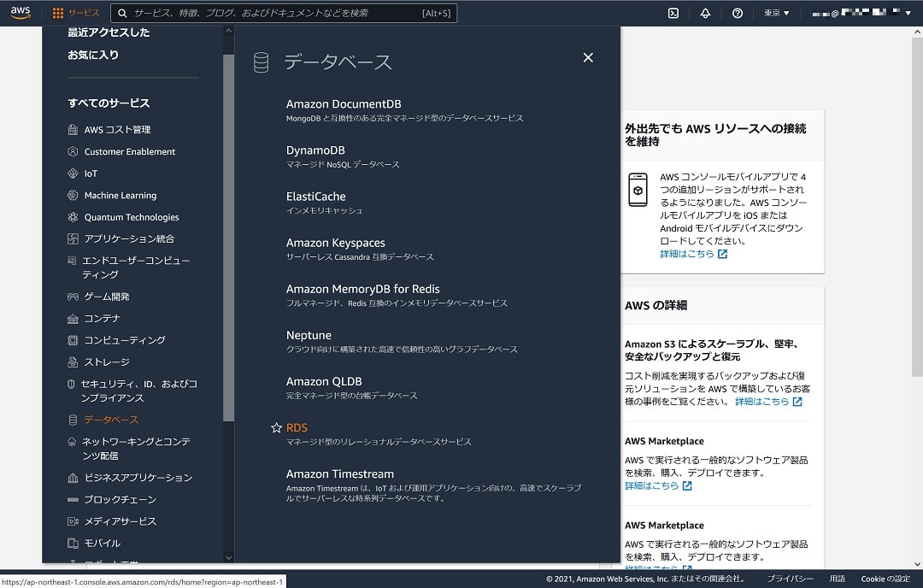Click the すべてのサービス heading
The image size is (923, 588).
click(109, 103)
